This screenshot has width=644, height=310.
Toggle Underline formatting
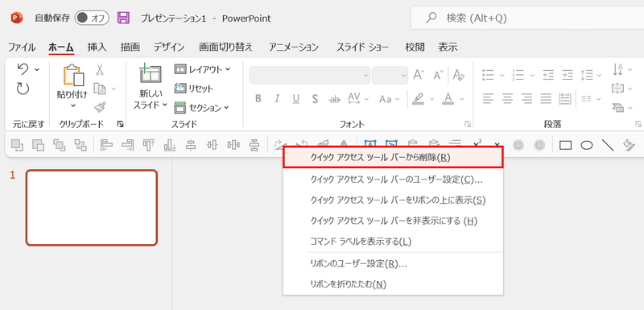coord(296,98)
